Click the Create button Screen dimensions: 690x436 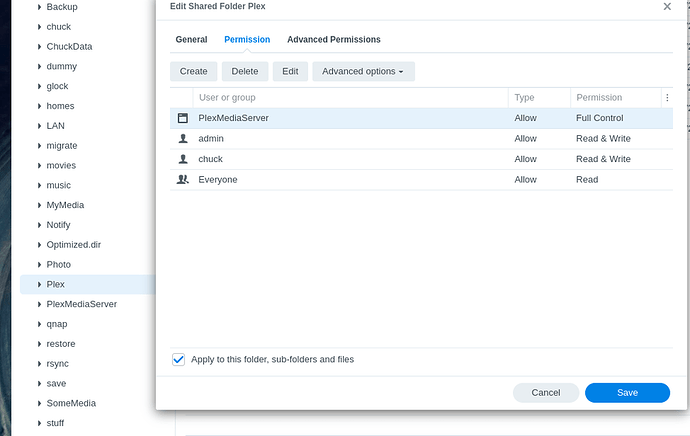194,71
